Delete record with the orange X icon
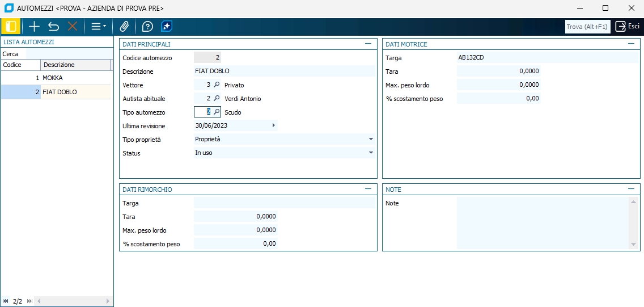 click(73, 27)
